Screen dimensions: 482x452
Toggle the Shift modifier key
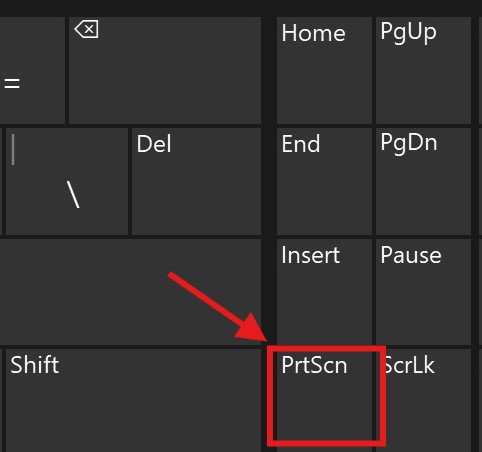point(133,400)
